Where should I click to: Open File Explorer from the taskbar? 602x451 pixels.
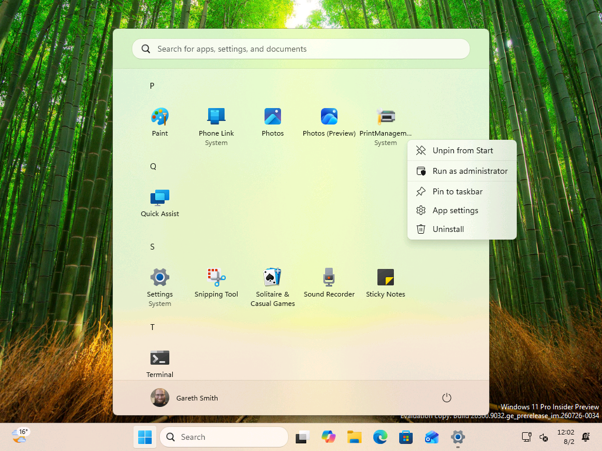354,437
